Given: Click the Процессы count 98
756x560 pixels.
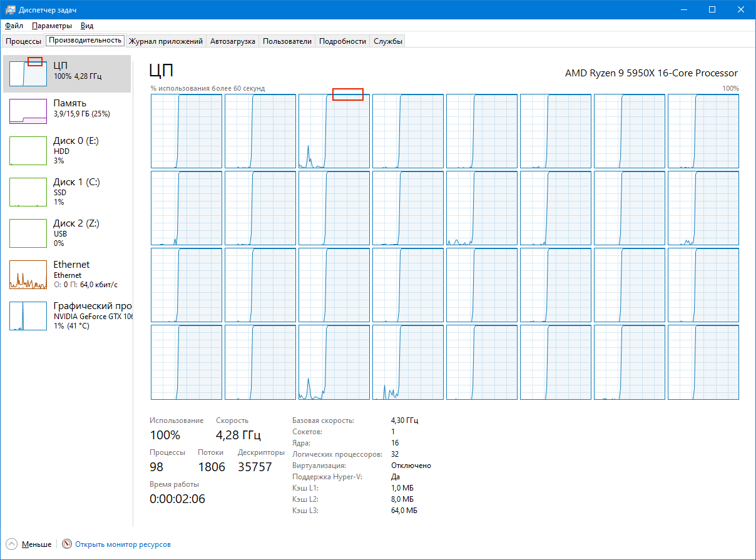Looking at the screenshot, I should (x=157, y=467).
